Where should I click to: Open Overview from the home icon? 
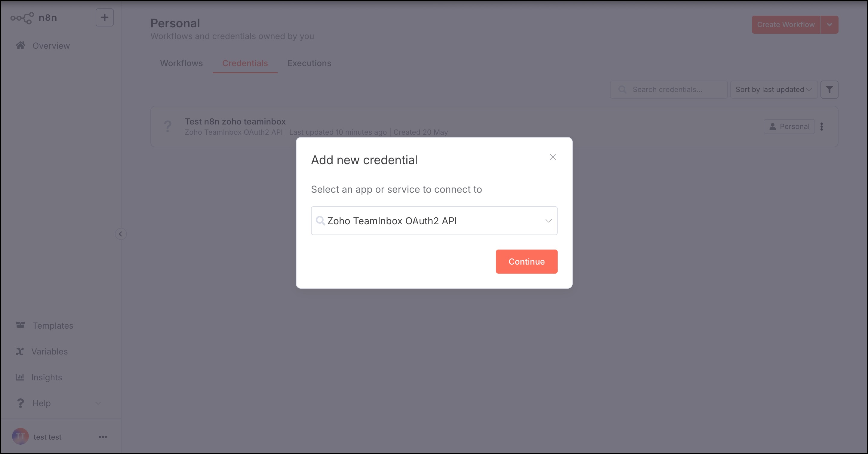click(20, 45)
